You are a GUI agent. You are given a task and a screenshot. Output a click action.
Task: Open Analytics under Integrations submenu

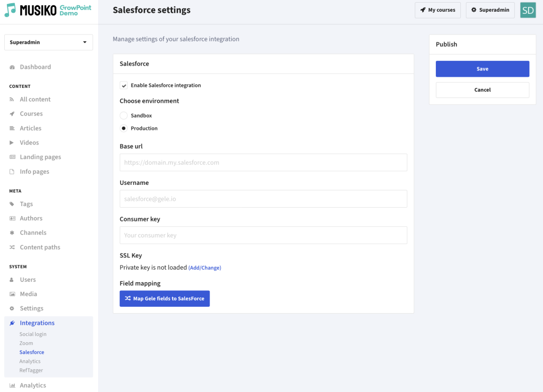point(30,361)
